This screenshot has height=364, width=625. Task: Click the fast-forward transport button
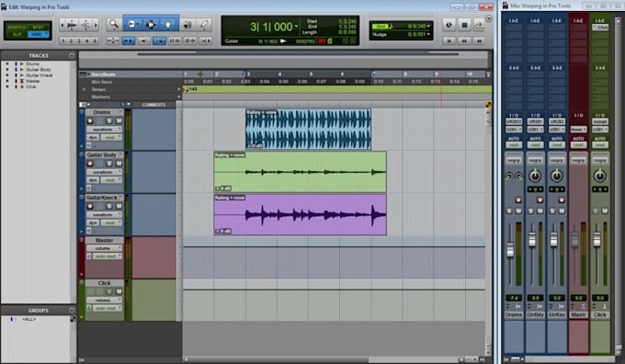click(479, 40)
